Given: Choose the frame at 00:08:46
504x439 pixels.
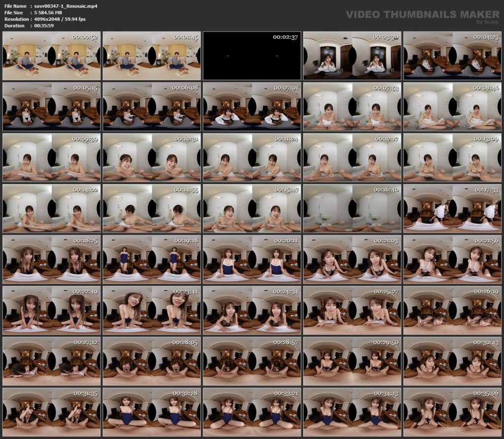Looking at the screenshot, I should (x=452, y=106).
